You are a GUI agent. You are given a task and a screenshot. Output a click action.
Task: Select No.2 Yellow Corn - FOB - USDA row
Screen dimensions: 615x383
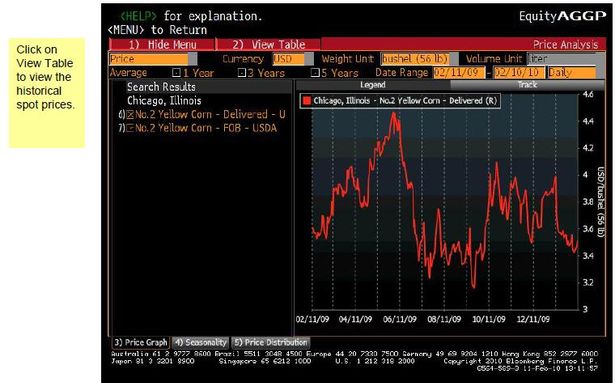click(198, 128)
